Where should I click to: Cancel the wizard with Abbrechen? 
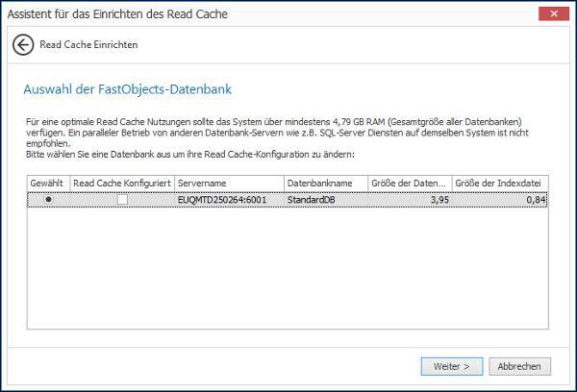519,366
